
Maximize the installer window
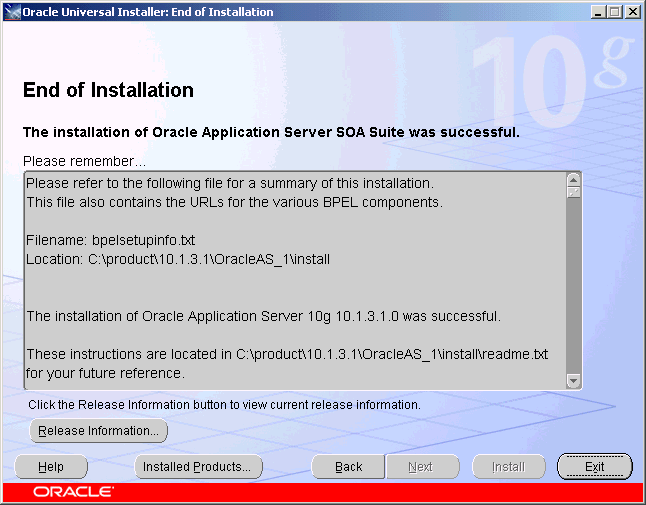pyautogui.click(x=615, y=12)
